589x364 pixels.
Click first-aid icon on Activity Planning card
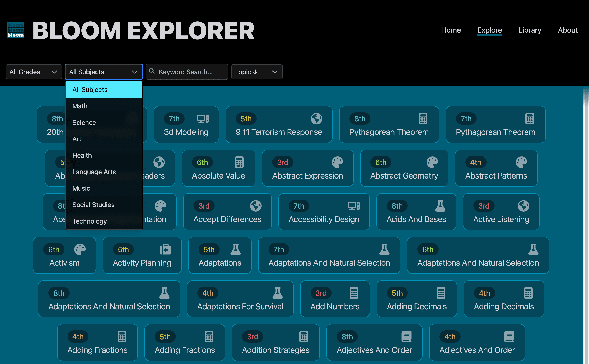[165, 249]
